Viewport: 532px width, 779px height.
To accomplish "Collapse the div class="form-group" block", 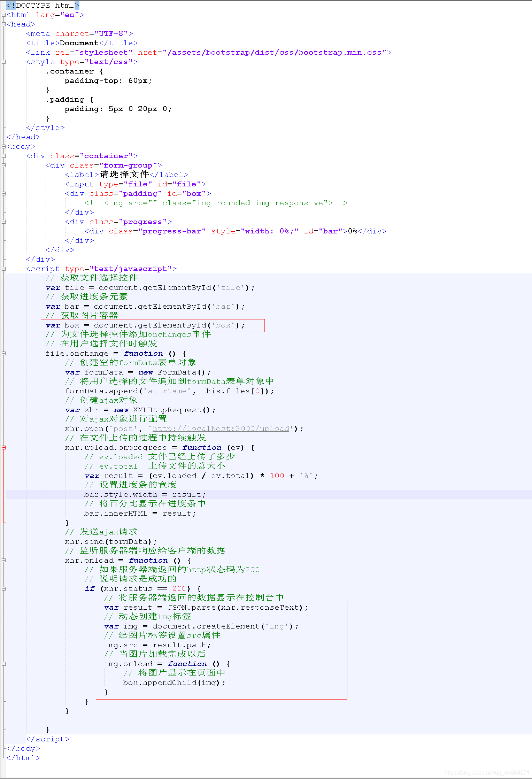I will click(3, 165).
